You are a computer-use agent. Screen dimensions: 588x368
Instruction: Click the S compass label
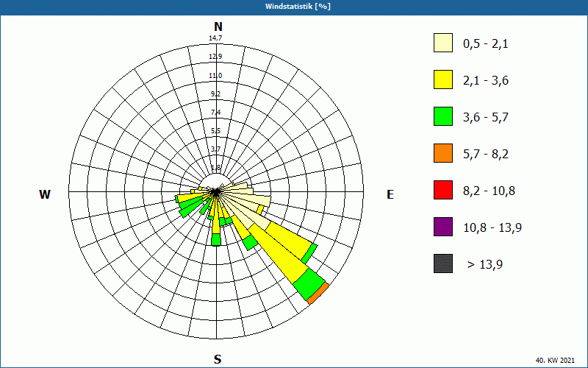click(x=218, y=359)
